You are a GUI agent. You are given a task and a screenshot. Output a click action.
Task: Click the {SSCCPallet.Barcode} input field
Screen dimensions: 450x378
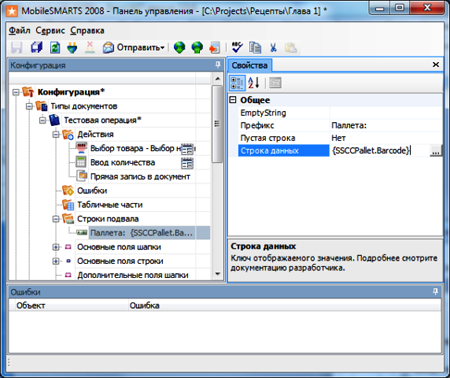pos(380,151)
